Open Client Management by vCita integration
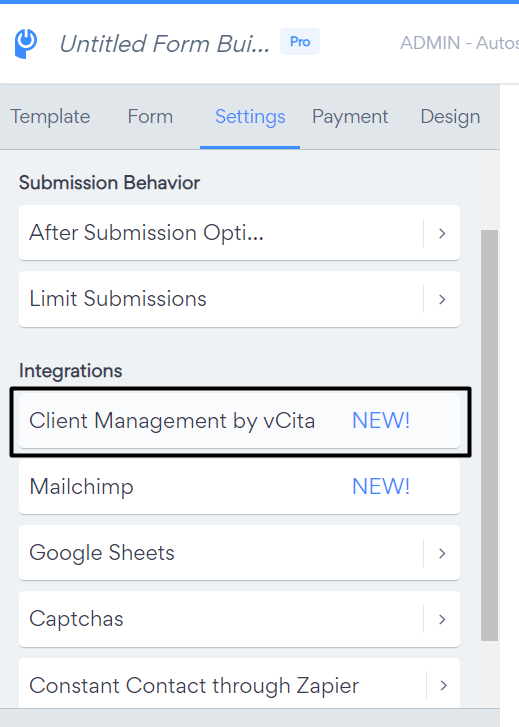 pyautogui.click(x=239, y=421)
